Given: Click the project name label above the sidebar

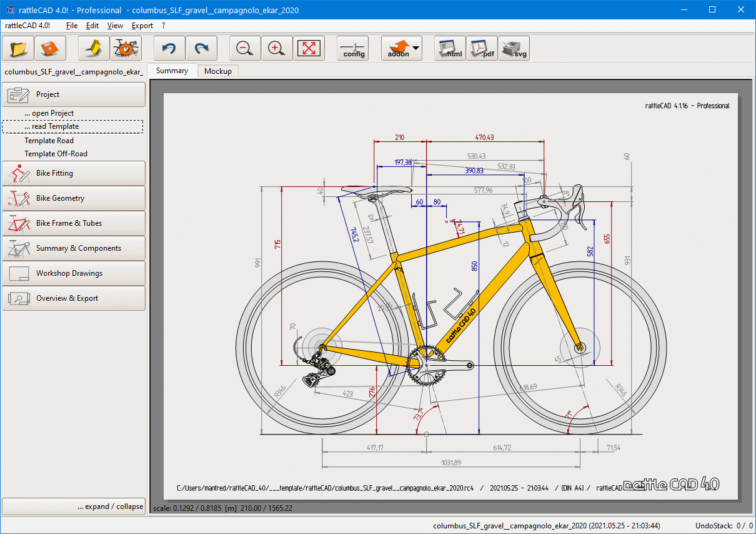Looking at the screenshot, I should tap(74, 71).
